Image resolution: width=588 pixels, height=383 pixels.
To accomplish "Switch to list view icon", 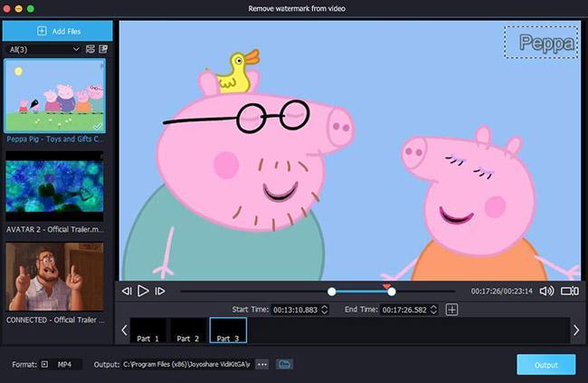I will click(x=90, y=49).
